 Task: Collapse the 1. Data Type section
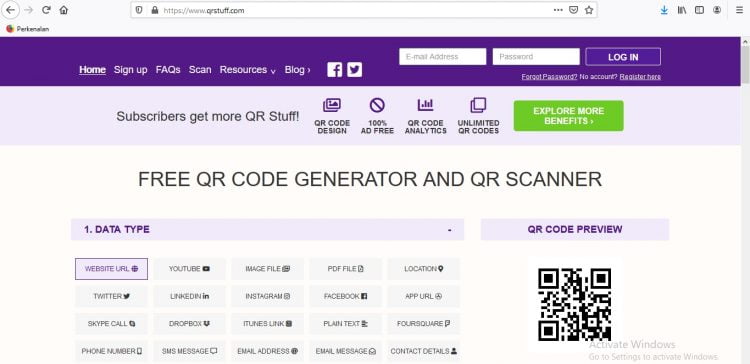tap(450, 230)
